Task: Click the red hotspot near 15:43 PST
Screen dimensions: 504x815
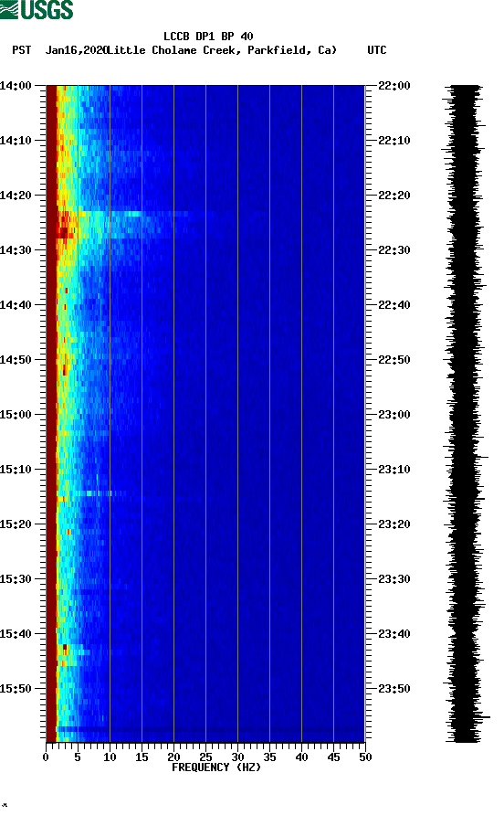Action: tap(65, 649)
